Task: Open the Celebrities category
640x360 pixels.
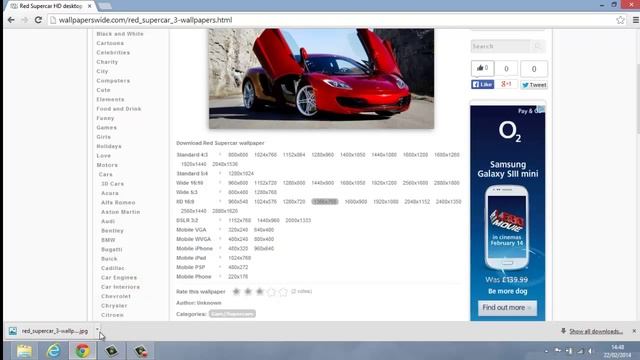Action: tap(113, 53)
